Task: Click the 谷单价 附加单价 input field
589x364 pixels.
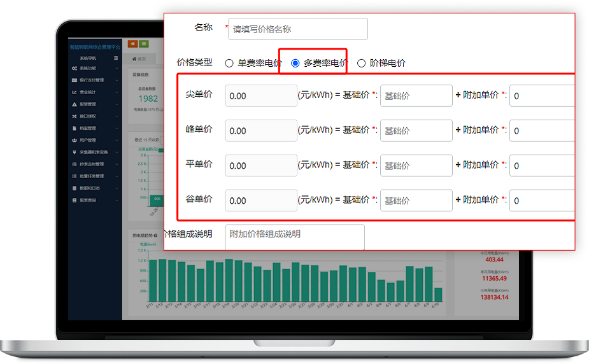Action: point(543,200)
